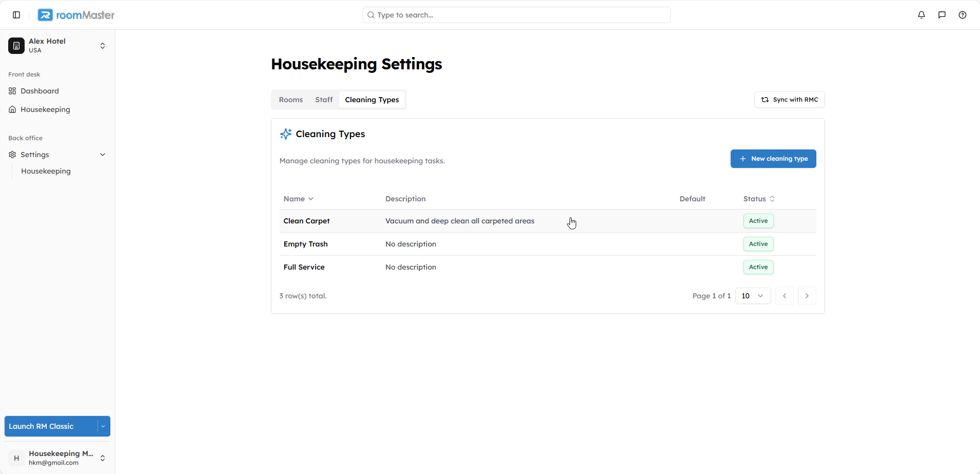
Task: Click the Type to search field
Action: point(516,15)
